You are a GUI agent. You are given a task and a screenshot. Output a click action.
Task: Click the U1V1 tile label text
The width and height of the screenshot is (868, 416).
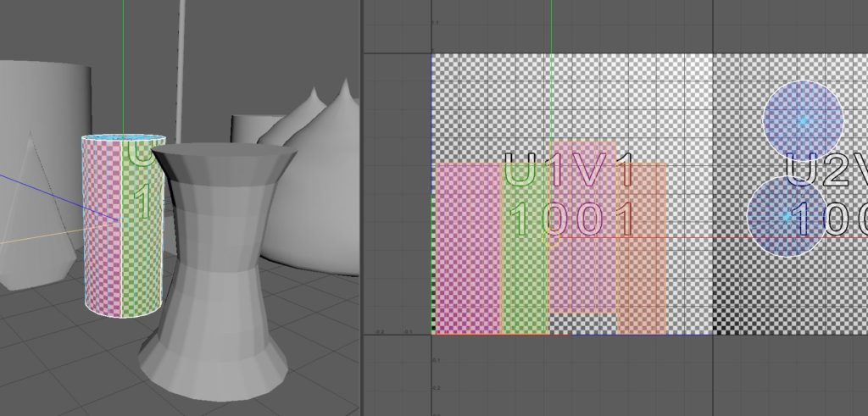(570, 170)
